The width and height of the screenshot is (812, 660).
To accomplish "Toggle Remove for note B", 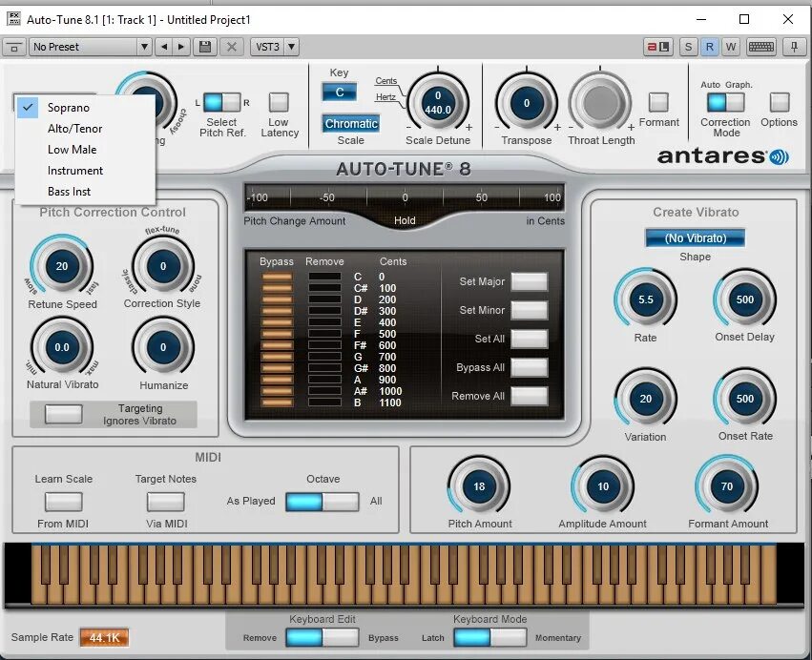I will tap(324, 402).
